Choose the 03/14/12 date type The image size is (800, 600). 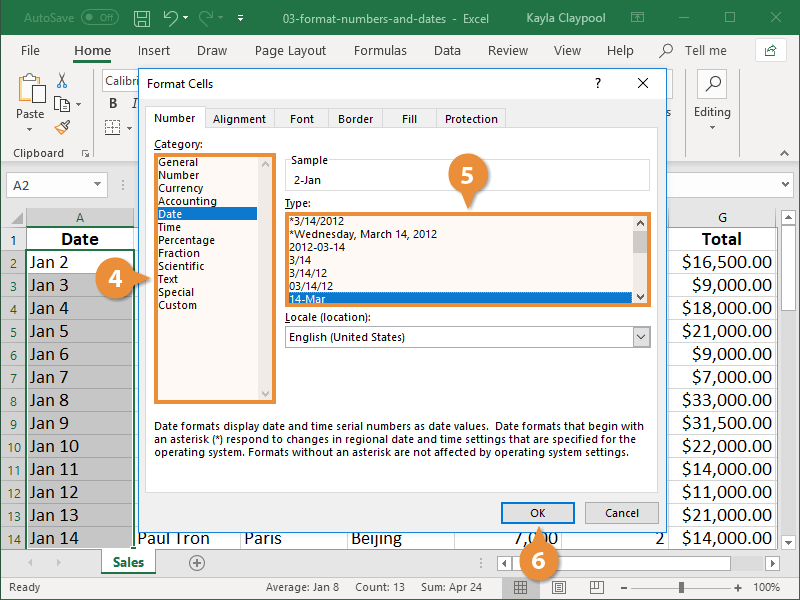[x=311, y=286]
